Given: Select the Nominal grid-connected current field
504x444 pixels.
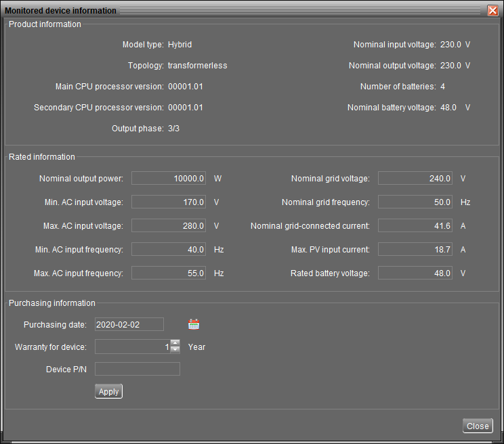Looking at the screenshot, I should [415, 225].
